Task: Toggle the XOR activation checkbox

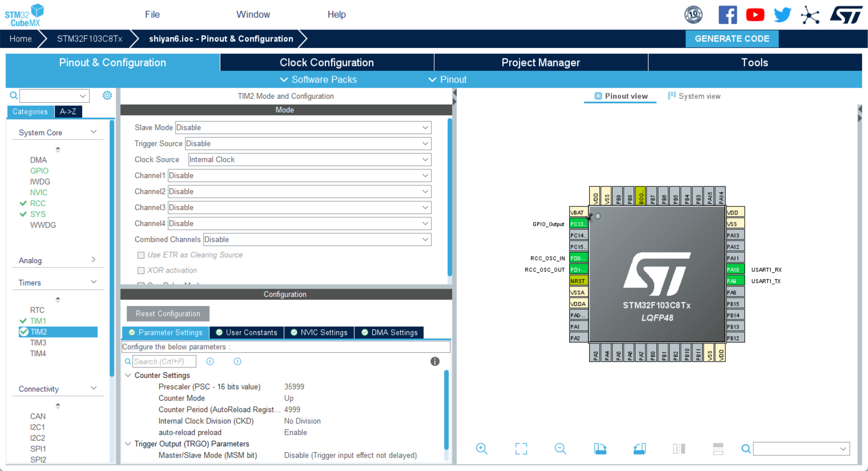Action: tap(141, 270)
